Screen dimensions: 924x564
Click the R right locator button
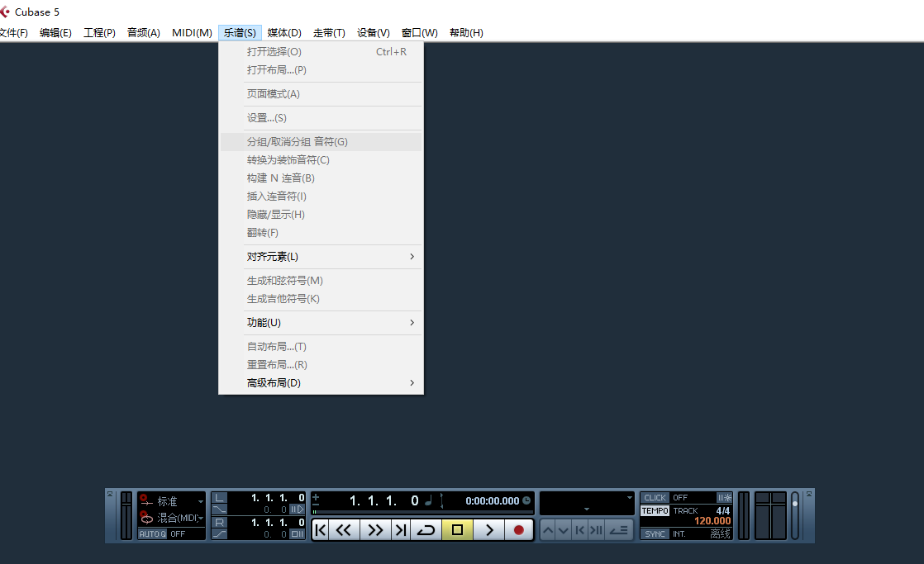click(219, 522)
